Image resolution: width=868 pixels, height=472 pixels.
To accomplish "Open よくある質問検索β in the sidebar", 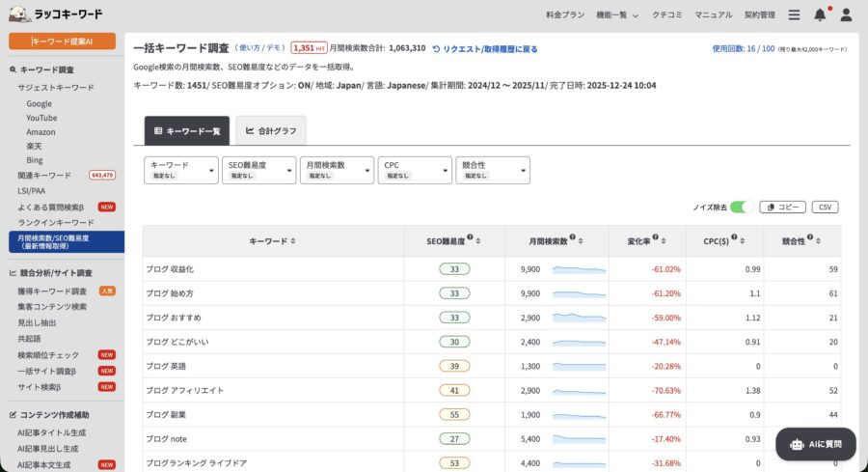I will 50,208.
